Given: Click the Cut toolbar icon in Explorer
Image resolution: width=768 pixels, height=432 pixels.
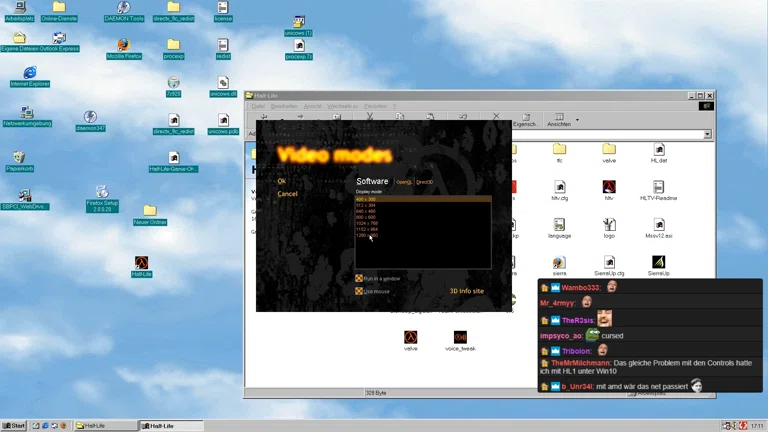Looking at the screenshot, I should click(370, 117).
